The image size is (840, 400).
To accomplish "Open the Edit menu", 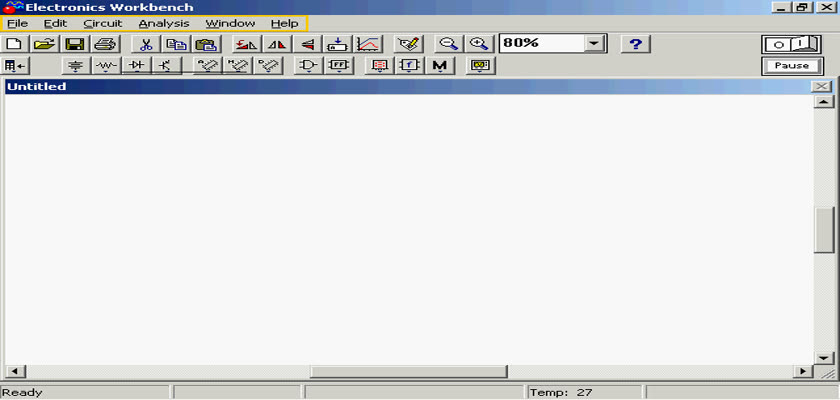I will [55, 24].
